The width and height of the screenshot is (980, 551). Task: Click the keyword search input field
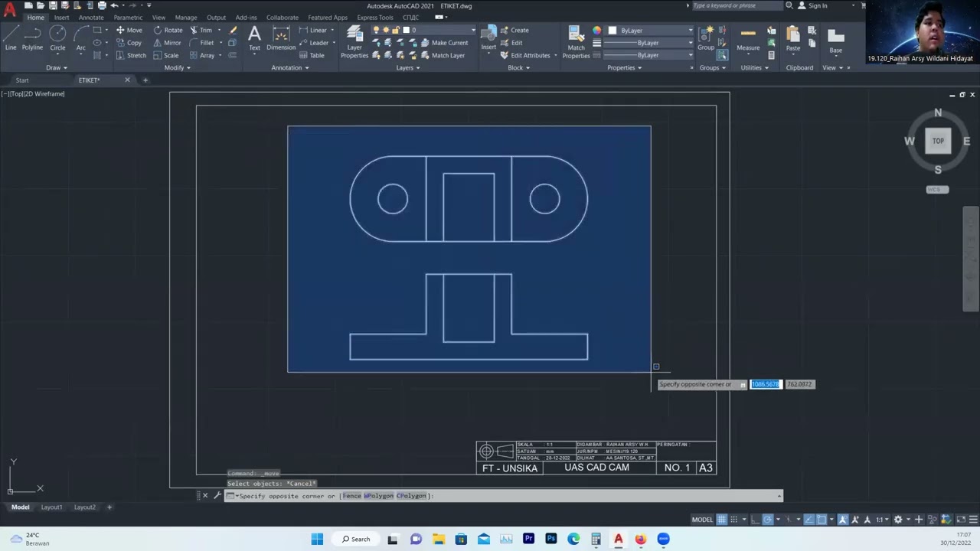(737, 5)
